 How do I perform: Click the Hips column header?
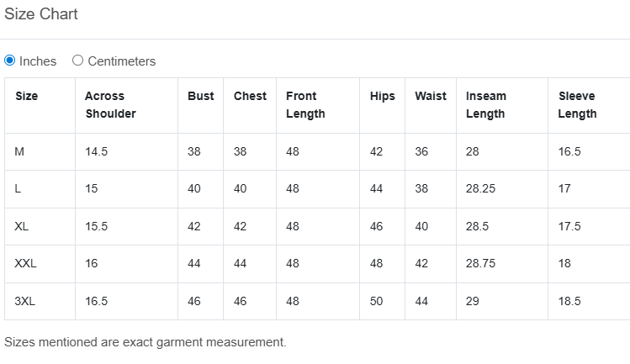(382, 96)
